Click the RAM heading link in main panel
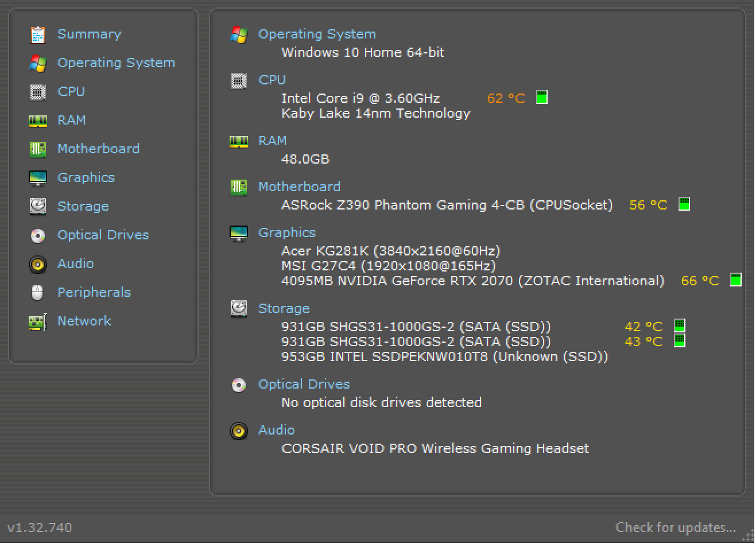 [273, 141]
